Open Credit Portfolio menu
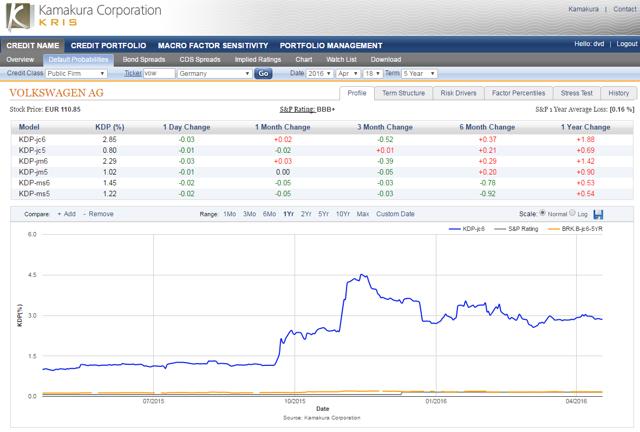The height and width of the screenshot is (432, 640). point(108,45)
